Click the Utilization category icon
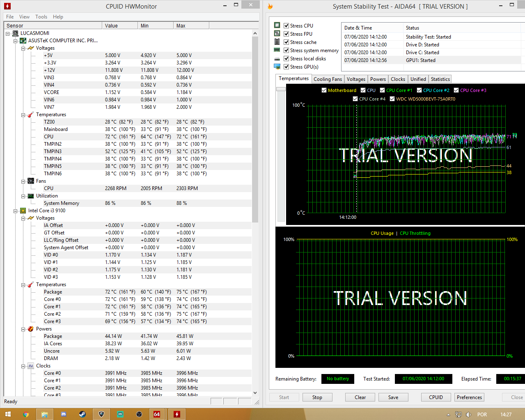This screenshot has width=525, height=420. point(31,196)
